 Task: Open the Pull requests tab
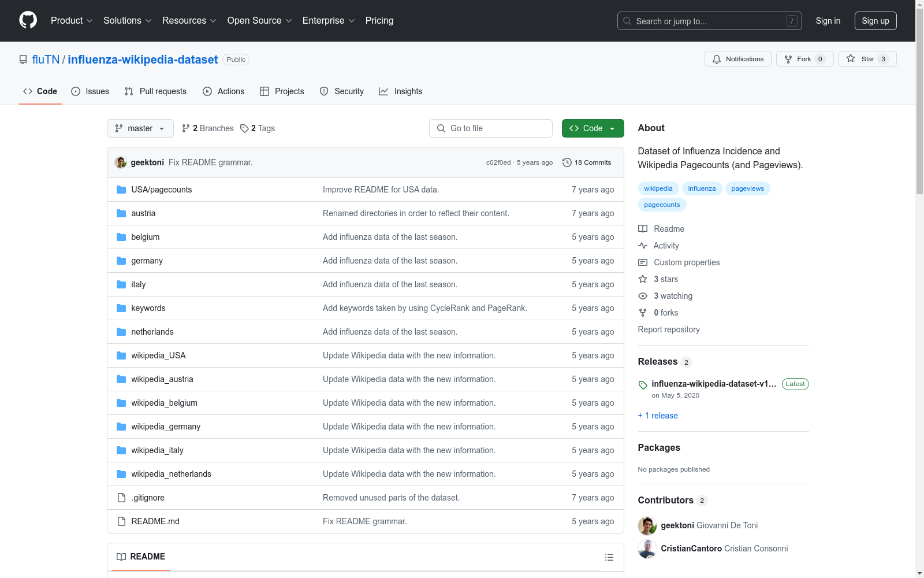click(x=155, y=91)
